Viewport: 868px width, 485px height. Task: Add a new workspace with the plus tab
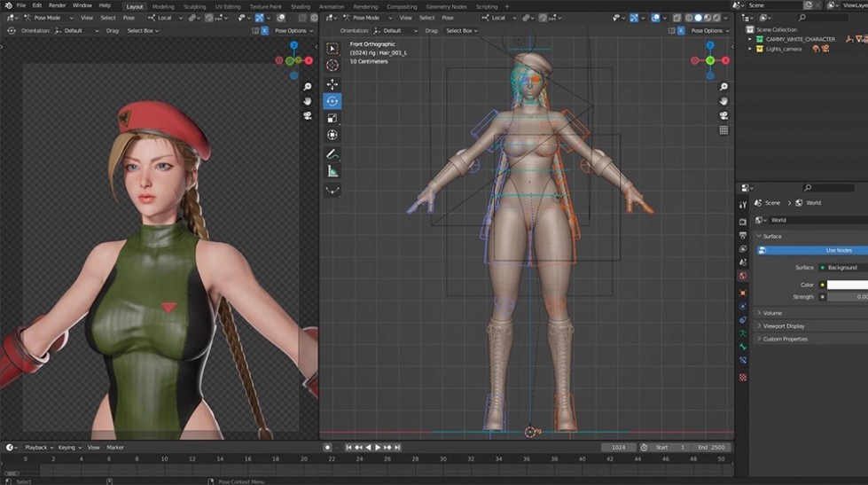click(508, 6)
